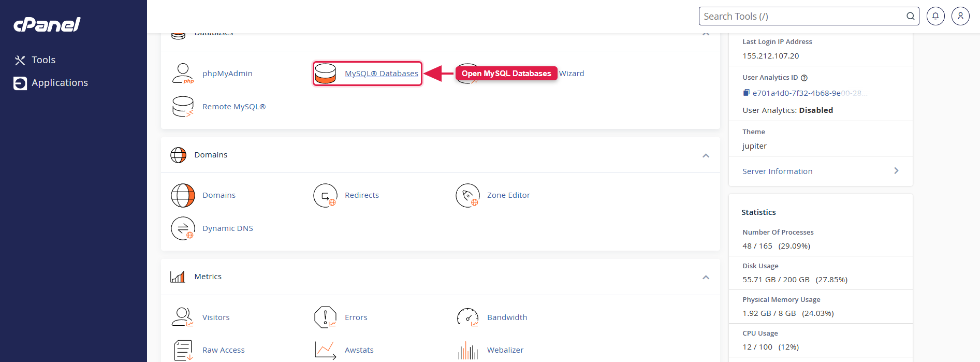Click the Applications sidebar icon

pos(20,83)
